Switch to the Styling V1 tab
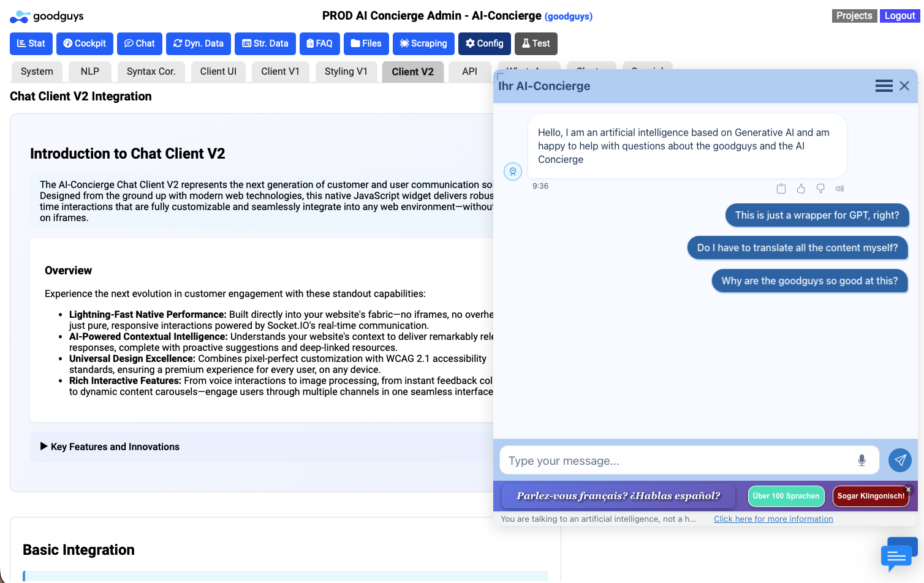 (x=346, y=72)
